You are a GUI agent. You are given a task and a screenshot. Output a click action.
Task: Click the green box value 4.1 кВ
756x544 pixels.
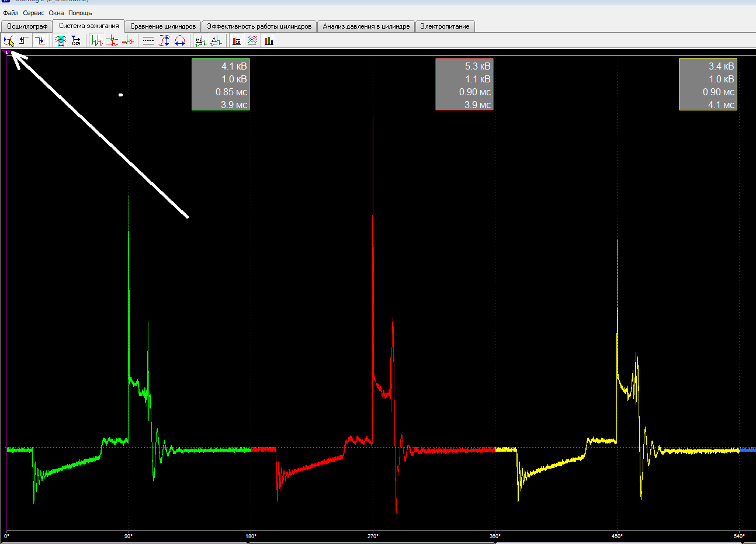234,66
